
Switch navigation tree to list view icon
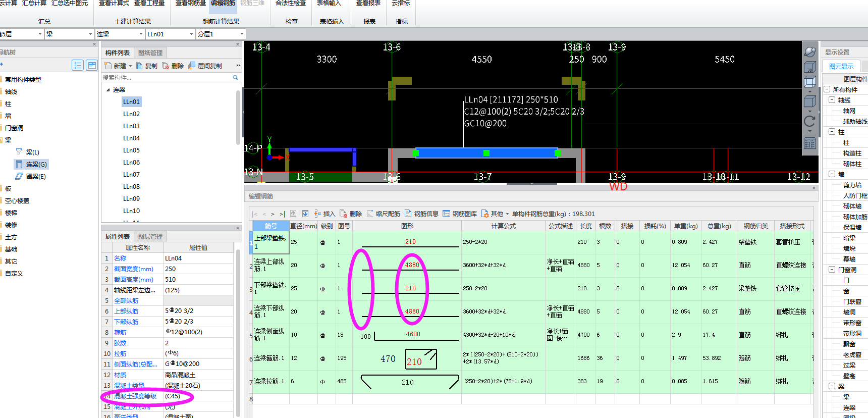coord(78,65)
